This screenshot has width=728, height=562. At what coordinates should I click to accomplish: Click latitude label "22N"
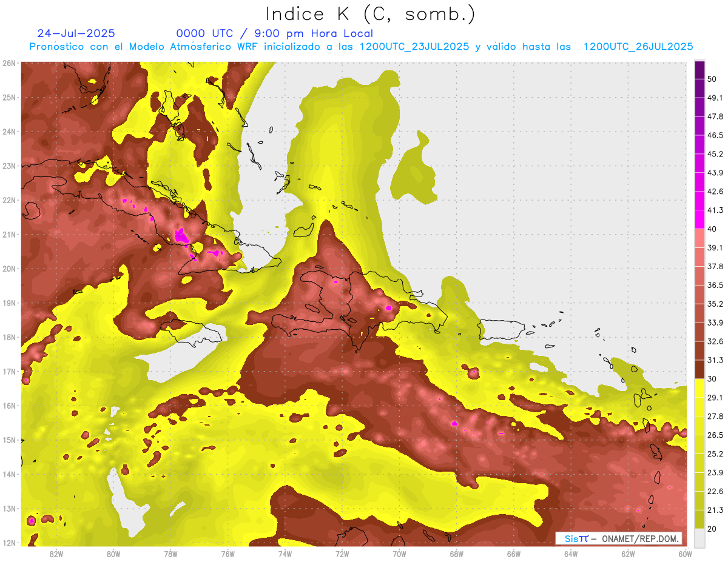click(x=8, y=200)
